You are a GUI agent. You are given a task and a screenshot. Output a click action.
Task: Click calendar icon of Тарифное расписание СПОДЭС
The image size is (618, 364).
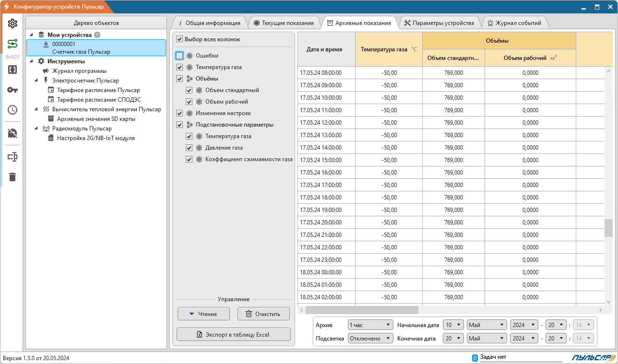51,100
